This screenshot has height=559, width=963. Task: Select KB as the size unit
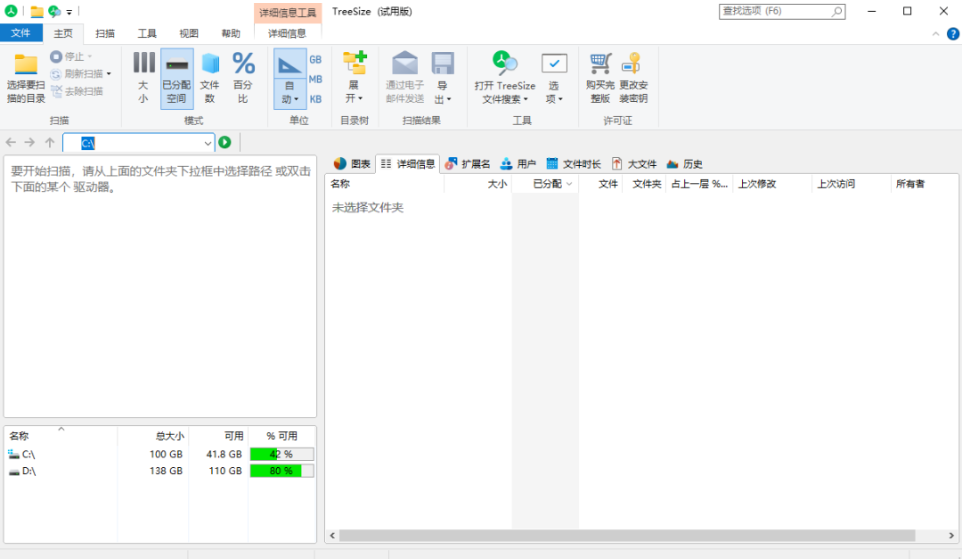pos(315,99)
